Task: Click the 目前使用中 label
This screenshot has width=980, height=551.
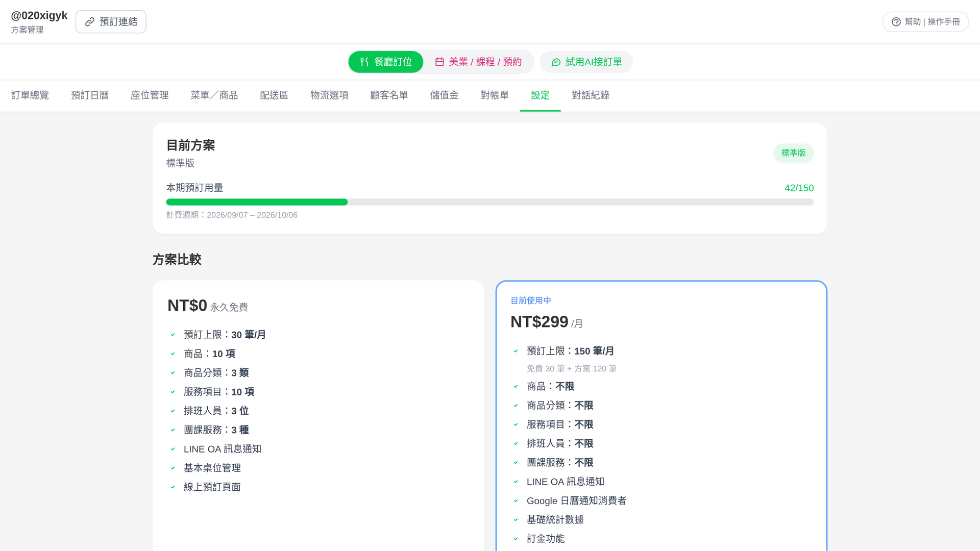Action: (531, 300)
